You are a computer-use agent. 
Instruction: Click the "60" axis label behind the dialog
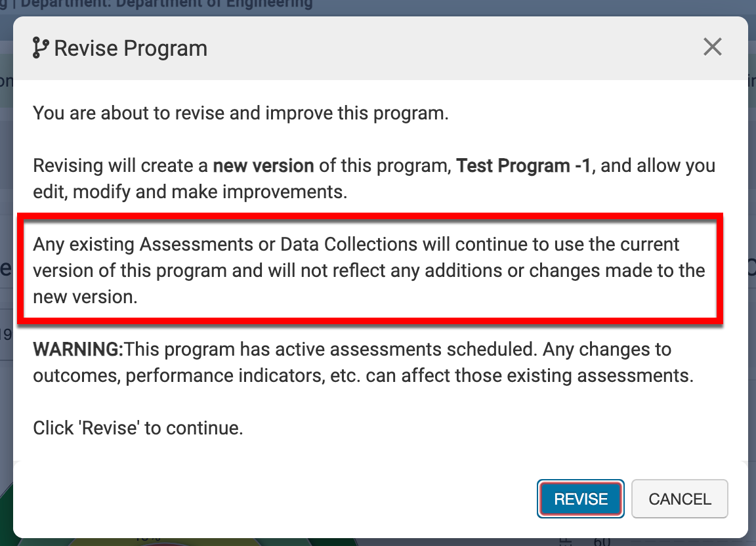[x=602, y=541]
